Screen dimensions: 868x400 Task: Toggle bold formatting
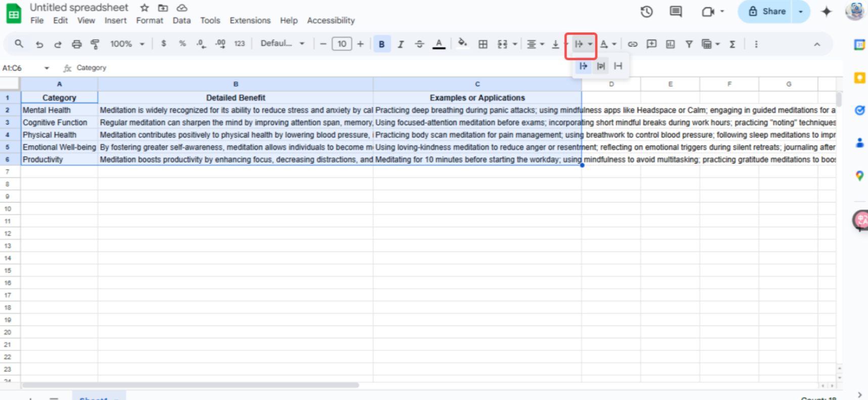click(381, 44)
